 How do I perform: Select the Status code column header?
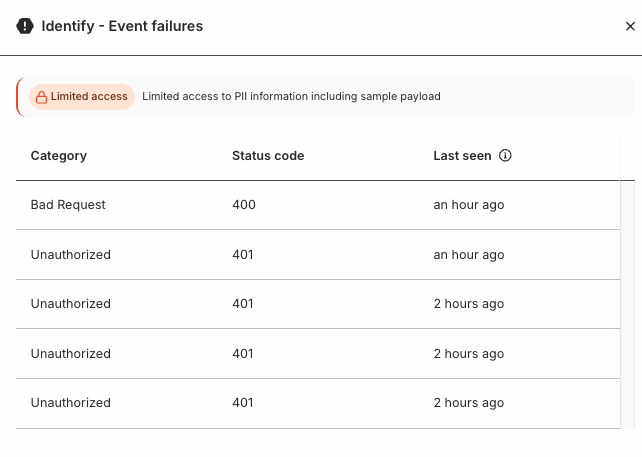point(268,156)
